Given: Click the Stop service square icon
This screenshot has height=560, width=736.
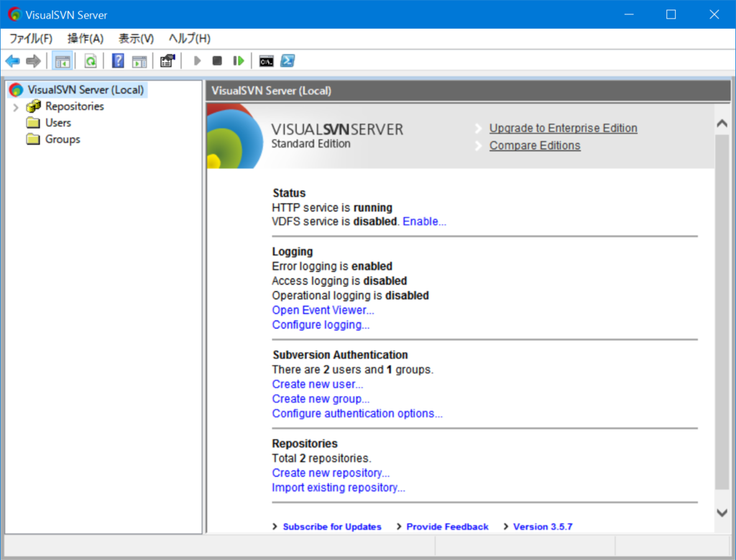Looking at the screenshot, I should pos(217,61).
